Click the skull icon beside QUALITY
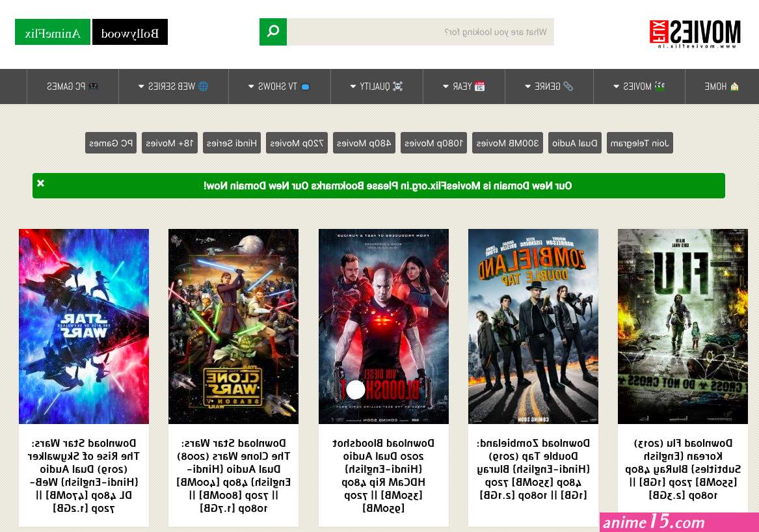Image resolution: width=759 pixels, height=532 pixels. [397, 86]
